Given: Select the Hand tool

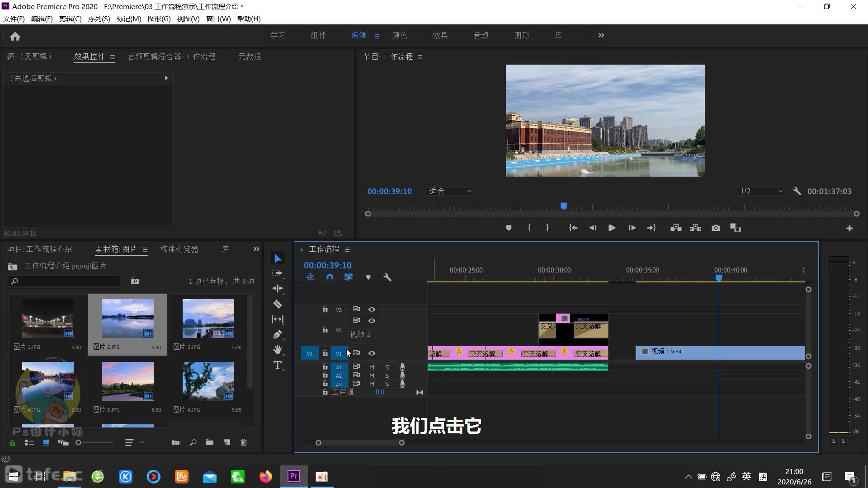Looking at the screenshot, I should click(278, 350).
